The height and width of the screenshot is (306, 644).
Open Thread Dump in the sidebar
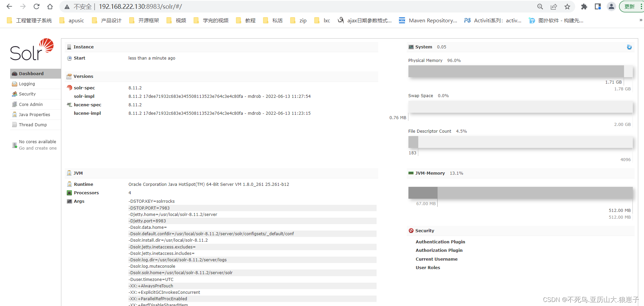click(32, 125)
